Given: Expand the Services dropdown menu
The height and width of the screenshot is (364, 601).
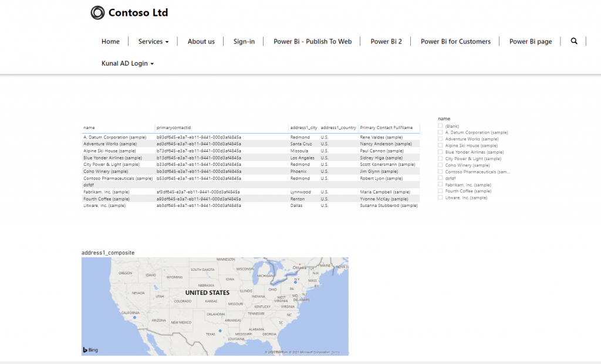Looking at the screenshot, I should [153, 42].
